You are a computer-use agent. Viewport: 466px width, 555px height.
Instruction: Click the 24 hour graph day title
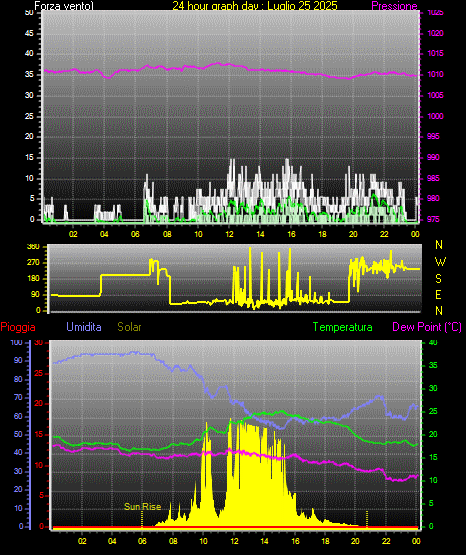tap(255, 6)
